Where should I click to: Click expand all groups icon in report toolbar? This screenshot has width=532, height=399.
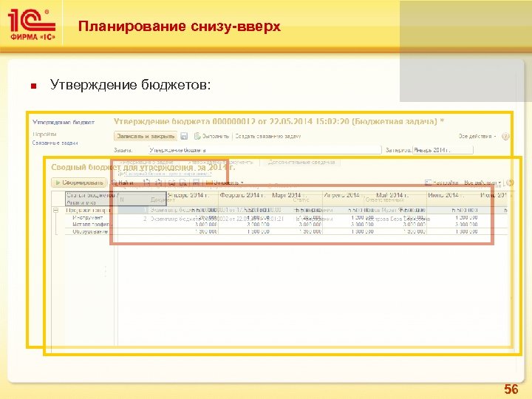coord(146,183)
